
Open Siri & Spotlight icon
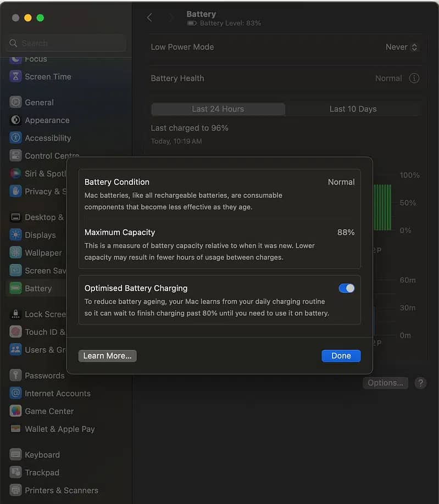pos(15,173)
